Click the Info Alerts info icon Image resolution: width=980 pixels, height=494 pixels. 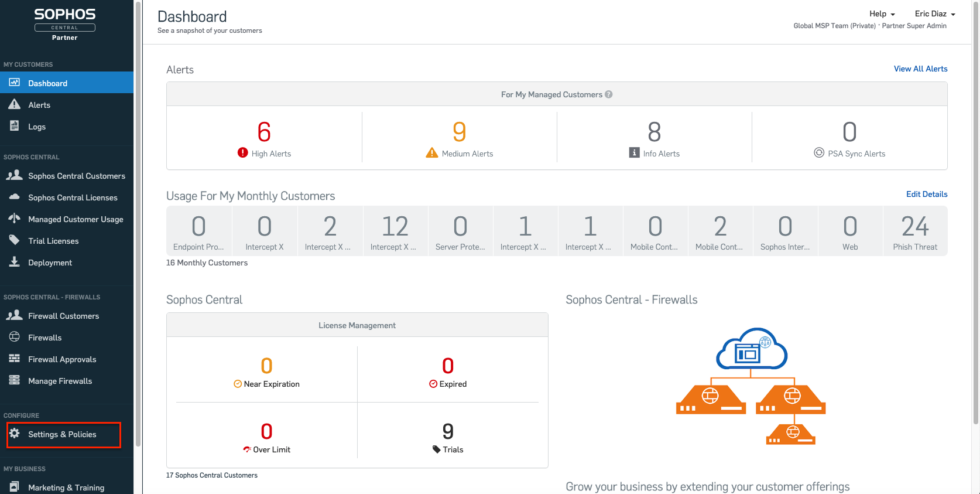point(634,152)
